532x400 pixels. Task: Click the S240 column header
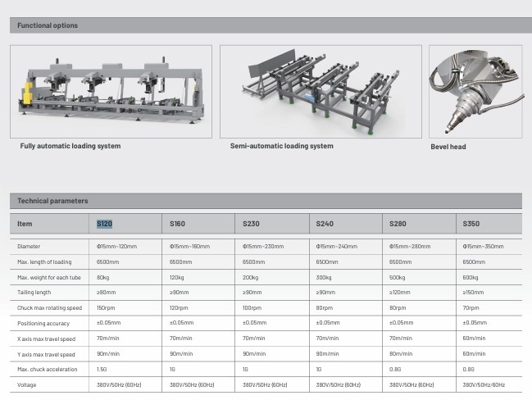325,223
